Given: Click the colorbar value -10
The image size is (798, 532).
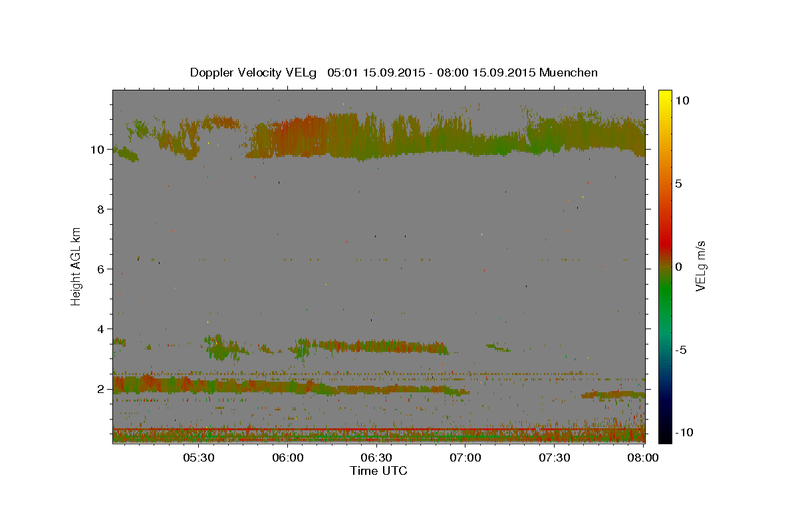Looking at the screenshot, I should click(x=683, y=432).
